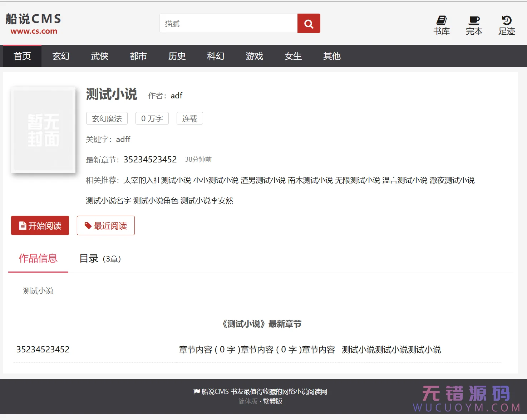Screen dimensions: 527x420
Task: Go to 玄幻 category in navigation
Action: pyautogui.click(x=61, y=56)
